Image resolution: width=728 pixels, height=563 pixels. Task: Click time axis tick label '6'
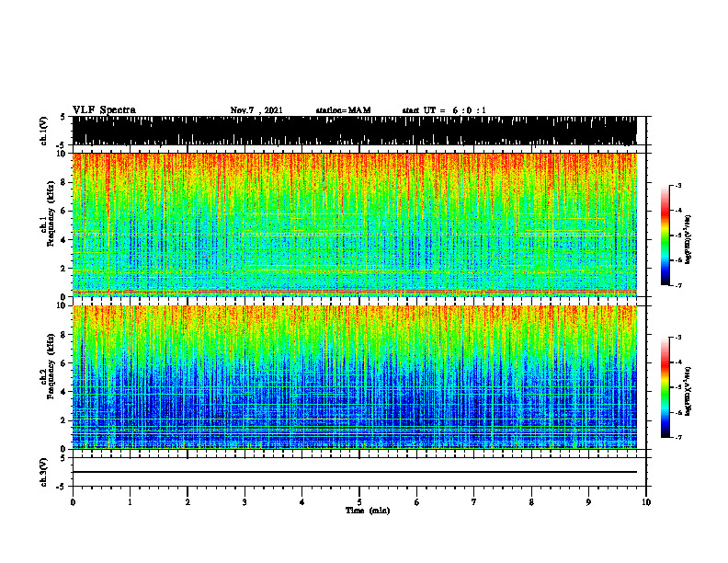pos(417,502)
